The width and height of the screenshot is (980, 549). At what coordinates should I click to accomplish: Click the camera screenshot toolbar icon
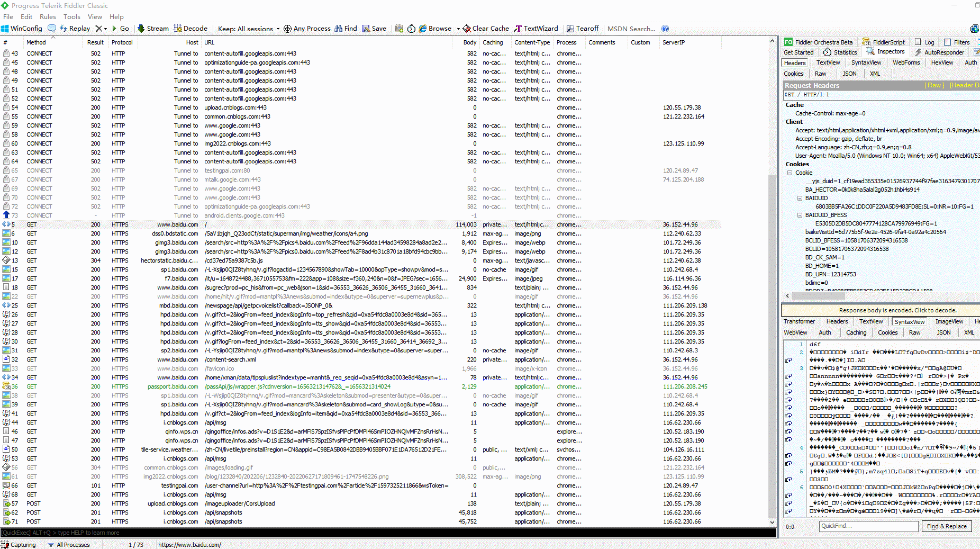[399, 29]
